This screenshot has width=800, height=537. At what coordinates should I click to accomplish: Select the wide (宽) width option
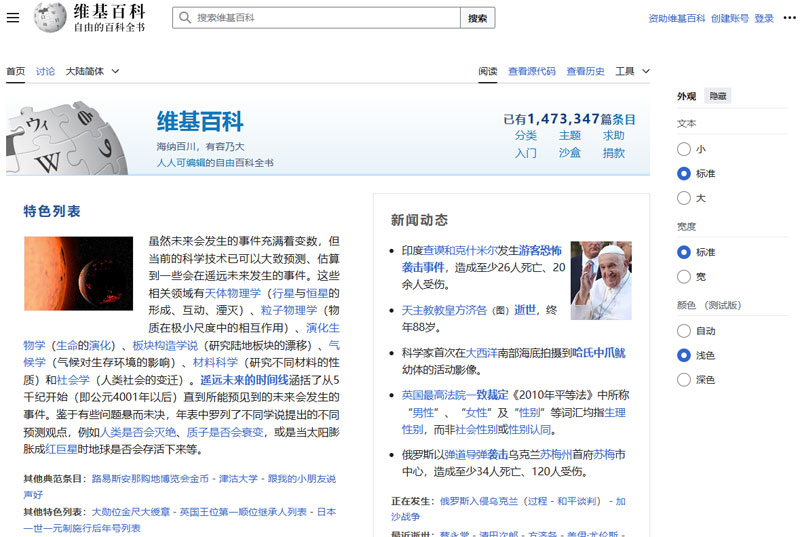click(684, 276)
